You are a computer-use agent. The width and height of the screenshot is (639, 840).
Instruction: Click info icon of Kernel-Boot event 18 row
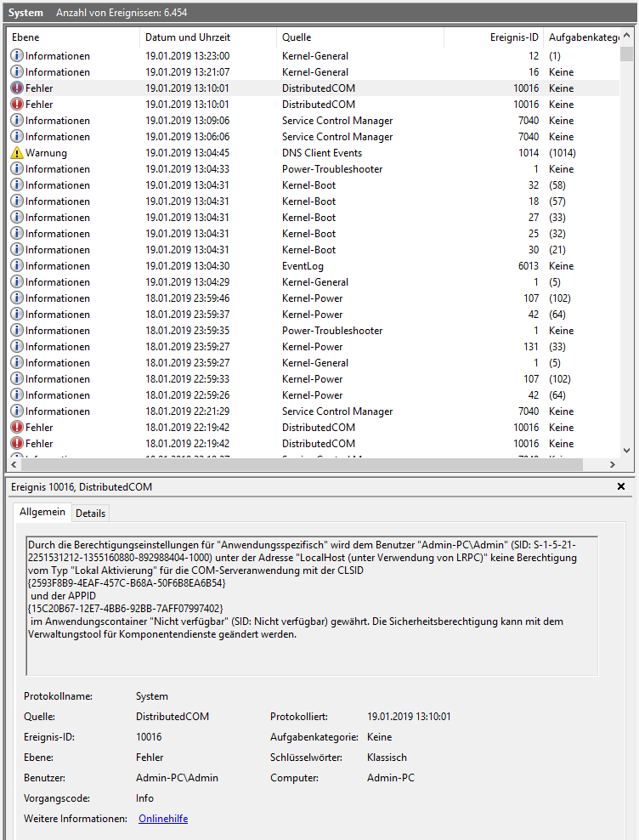pos(17,201)
